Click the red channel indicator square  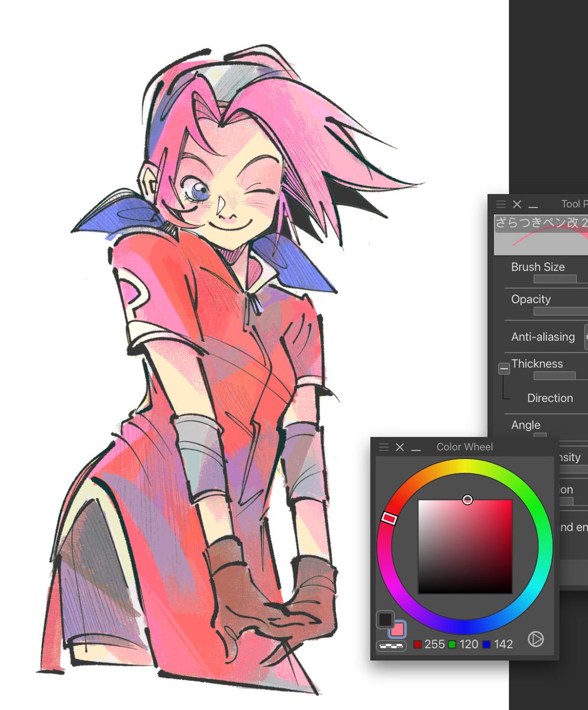tap(418, 644)
